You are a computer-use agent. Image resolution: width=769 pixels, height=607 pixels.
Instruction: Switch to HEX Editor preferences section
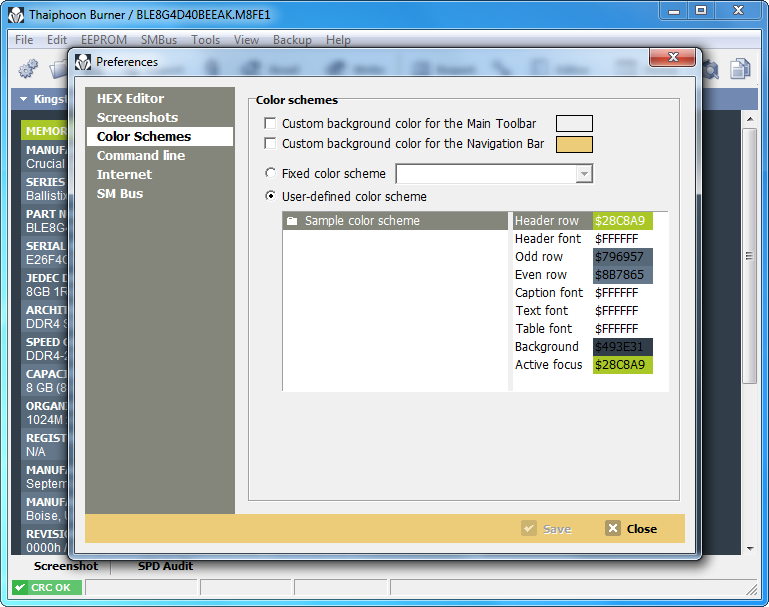[160, 98]
